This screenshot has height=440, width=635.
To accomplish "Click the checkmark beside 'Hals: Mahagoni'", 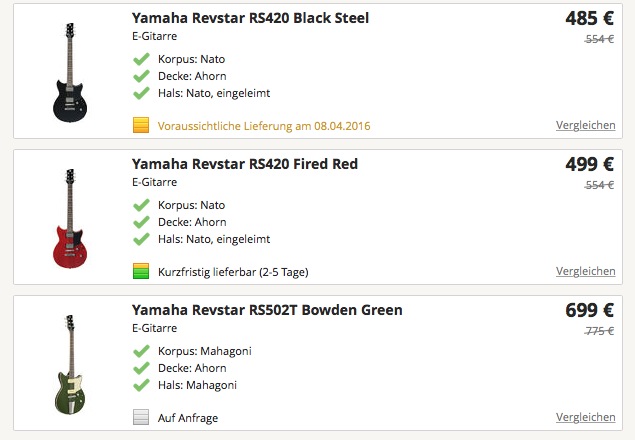I will (x=141, y=385).
